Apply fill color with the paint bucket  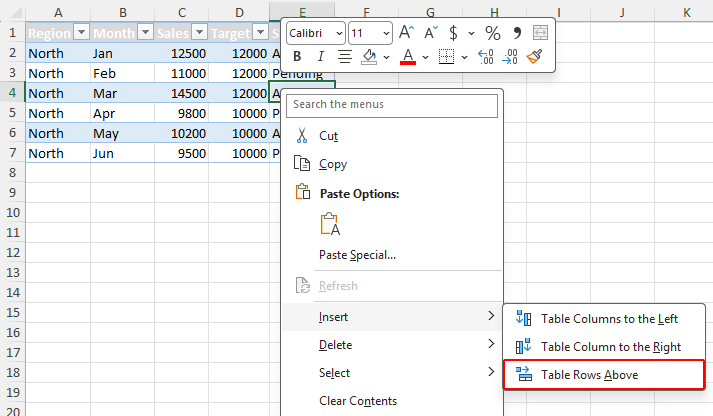tap(369, 57)
